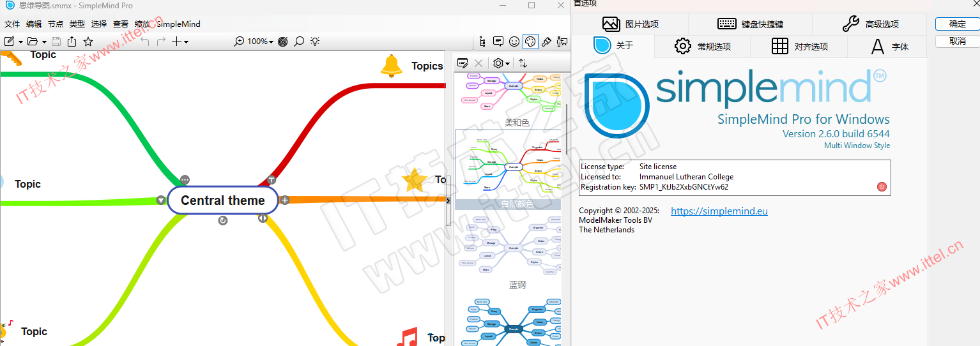The image size is (980, 346).
Task: Click the plus handle beside Central theme
Action: (285, 200)
